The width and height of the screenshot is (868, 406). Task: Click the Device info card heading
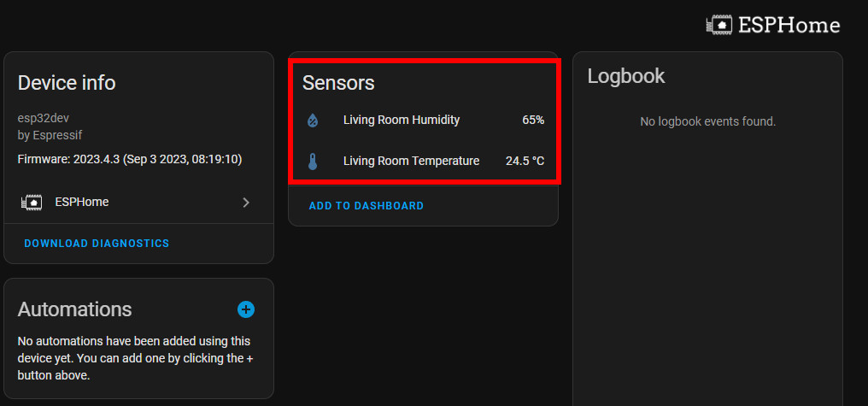tap(67, 83)
